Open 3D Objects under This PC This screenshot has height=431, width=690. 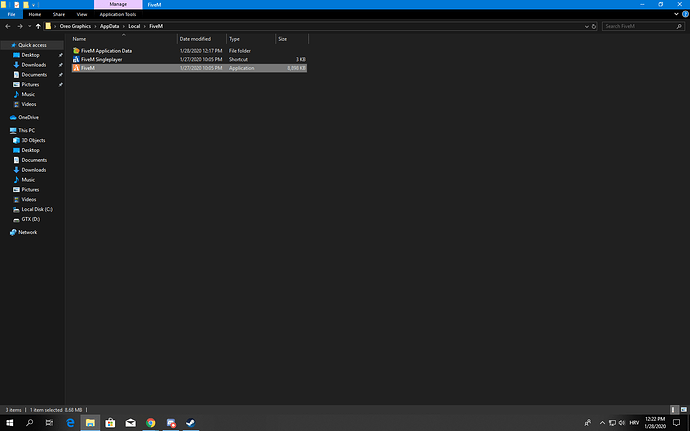pyautogui.click(x=33, y=140)
